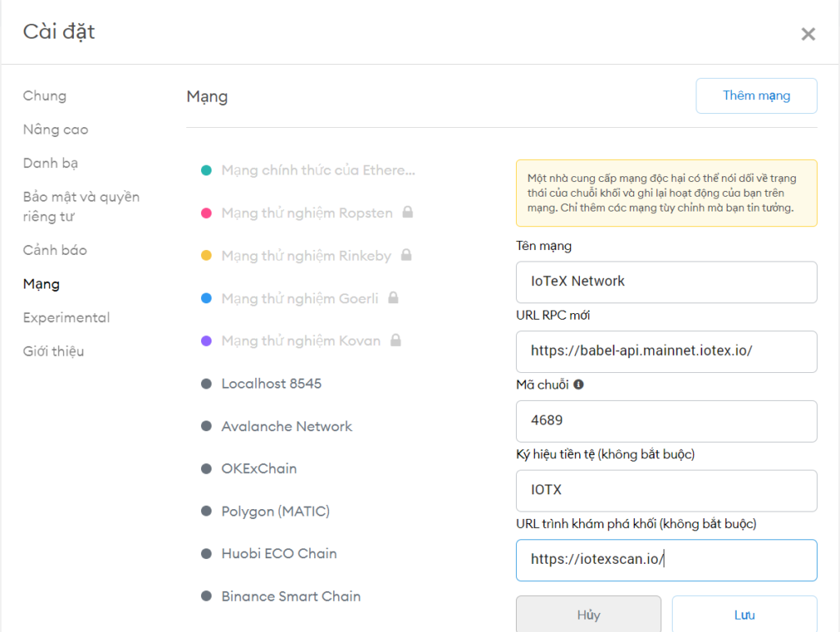Select Mạng thử nghiệm Ropsten
This screenshot has width=840, height=632.
click(x=307, y=213)
